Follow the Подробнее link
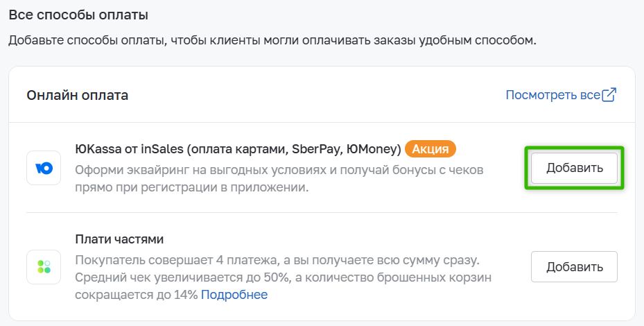 coord(234,295)
